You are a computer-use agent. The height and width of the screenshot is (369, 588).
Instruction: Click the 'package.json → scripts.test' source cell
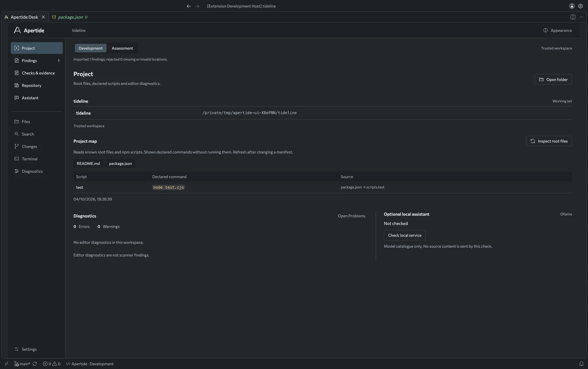(x=363, y=187)
